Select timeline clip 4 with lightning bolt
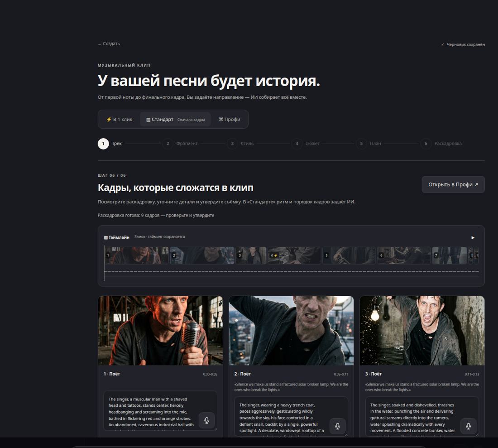 pyautogui.click(x=294, y=255)
